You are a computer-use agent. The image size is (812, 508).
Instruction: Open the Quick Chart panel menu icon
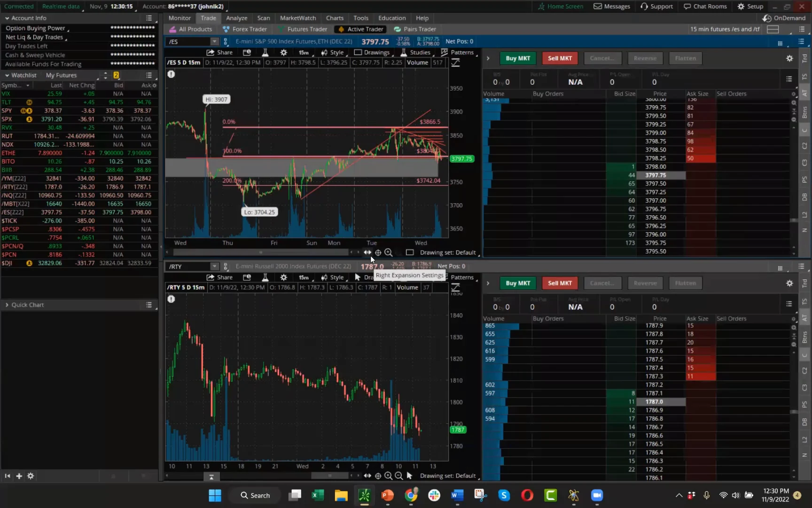(x=149, y=305)
